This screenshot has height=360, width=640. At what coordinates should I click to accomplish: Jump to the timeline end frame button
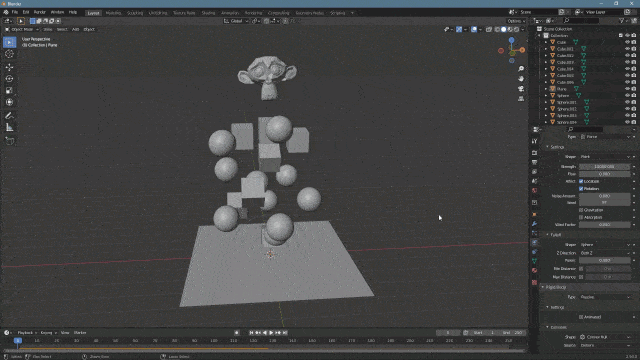coord(285,333)
